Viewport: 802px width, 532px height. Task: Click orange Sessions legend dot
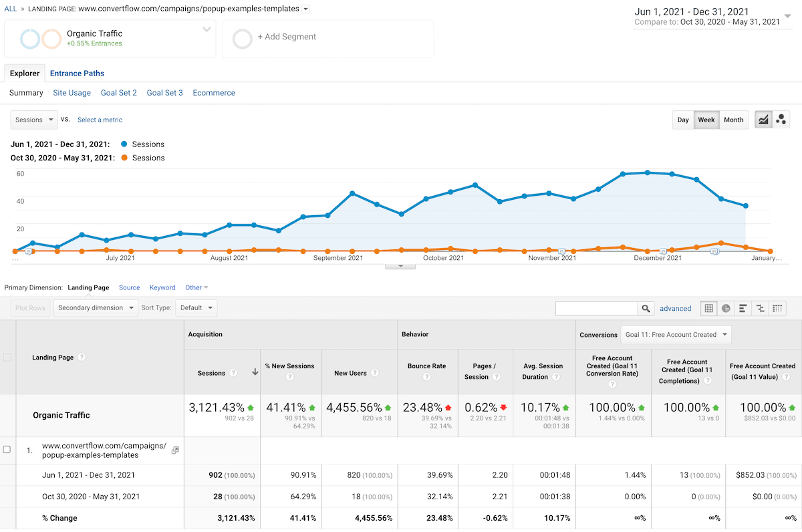124,158
